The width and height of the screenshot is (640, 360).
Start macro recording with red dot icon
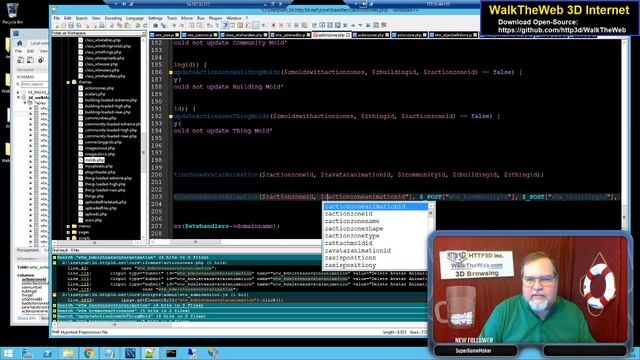[273, 25]
